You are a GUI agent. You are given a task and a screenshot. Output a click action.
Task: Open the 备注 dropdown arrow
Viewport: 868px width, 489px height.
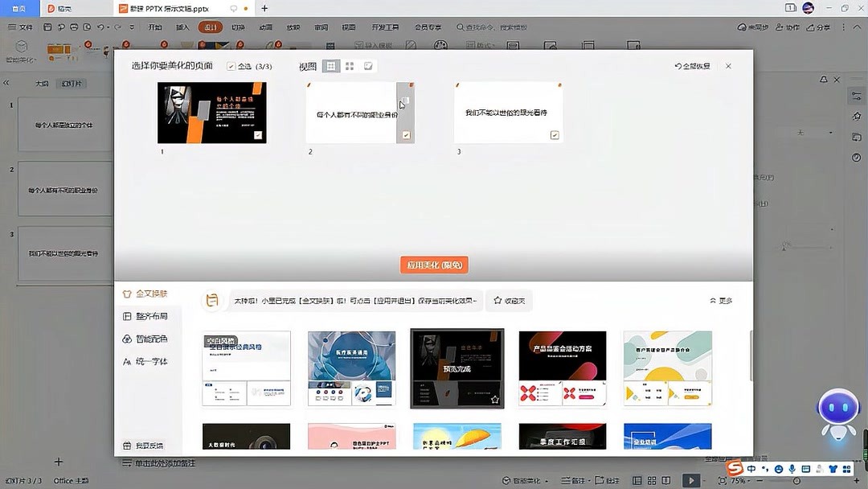click(589, 480)
